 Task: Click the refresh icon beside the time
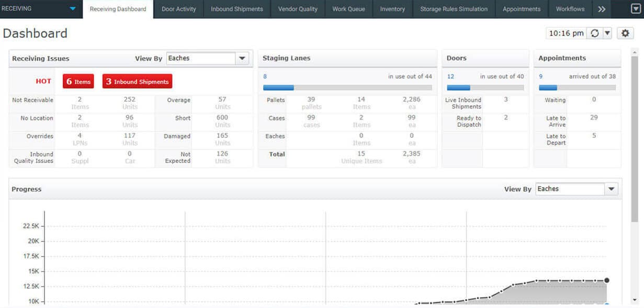click(x=594, y=33)
